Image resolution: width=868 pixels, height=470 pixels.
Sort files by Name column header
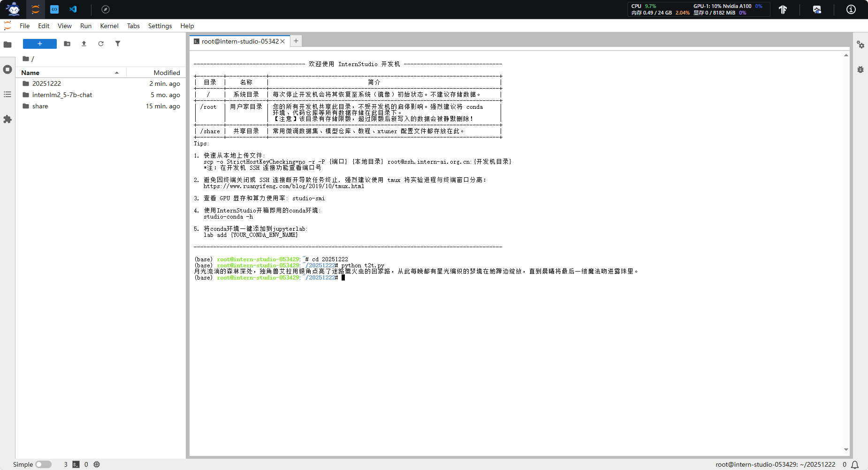[x=30, y=73]
